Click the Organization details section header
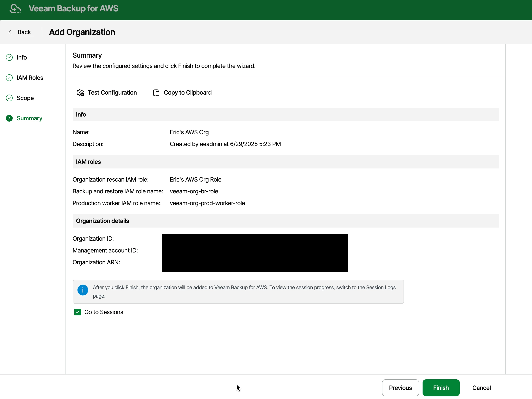The image size is (532, 399). 285,221
